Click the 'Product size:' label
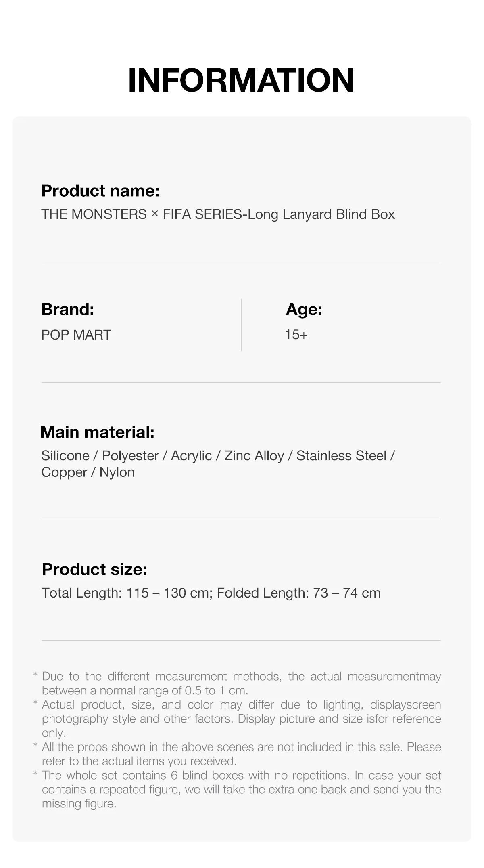 [x=94, y=569]
